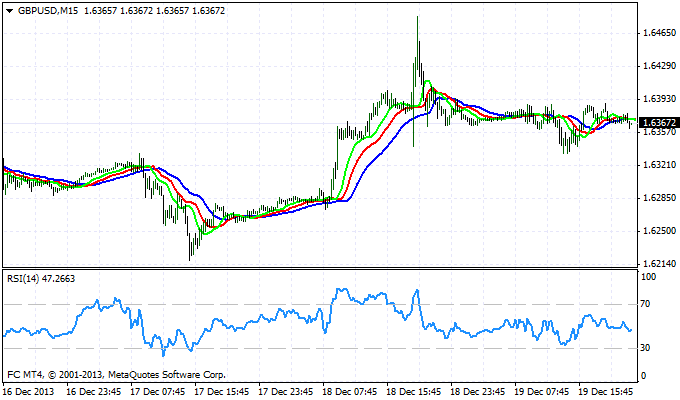Click the 16 Dec 2013 time label
The image size is (680, 400).
tap(29, 392)
